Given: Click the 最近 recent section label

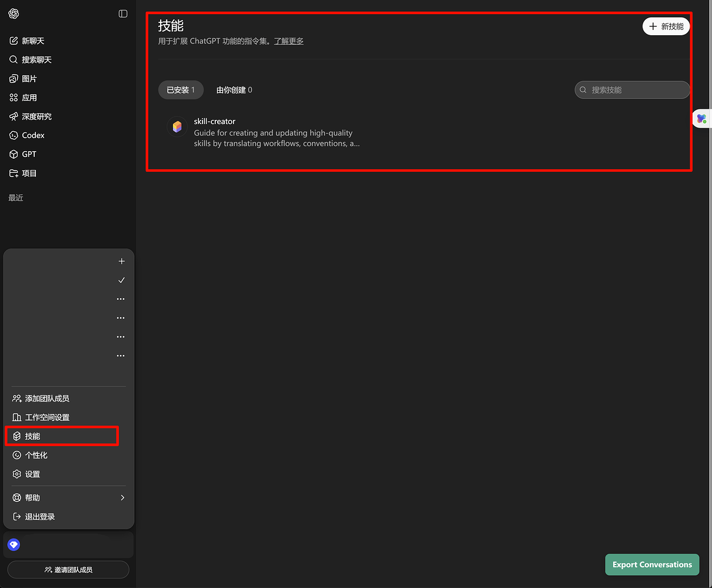Looking at the screenshot, I should tap(16, 198).
